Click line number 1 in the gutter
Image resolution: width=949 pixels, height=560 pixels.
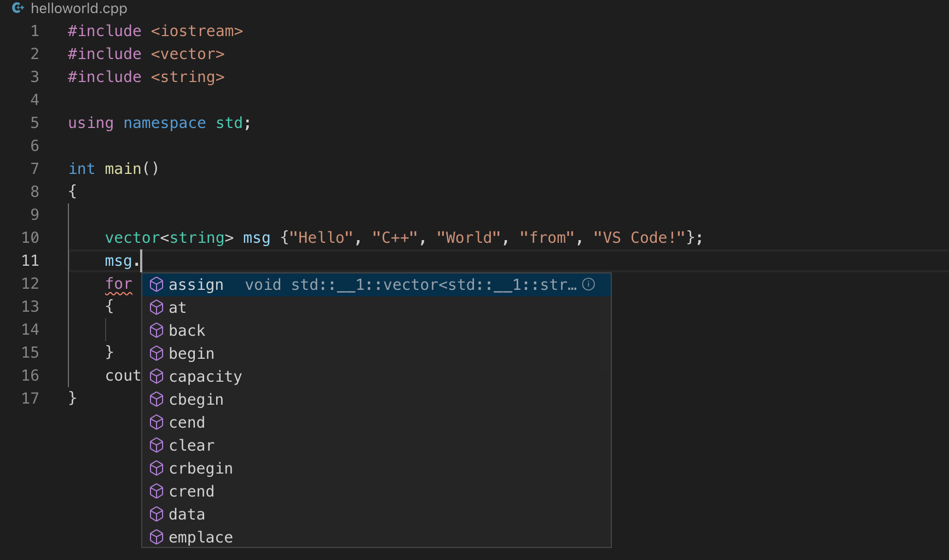pyautogui.click(x=35, y=31)
